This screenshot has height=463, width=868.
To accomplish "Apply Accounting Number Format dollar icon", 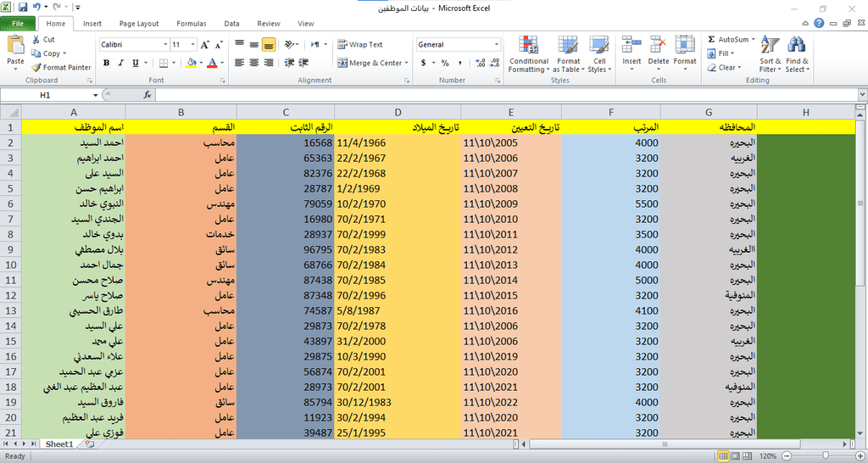I will [424, 63].
